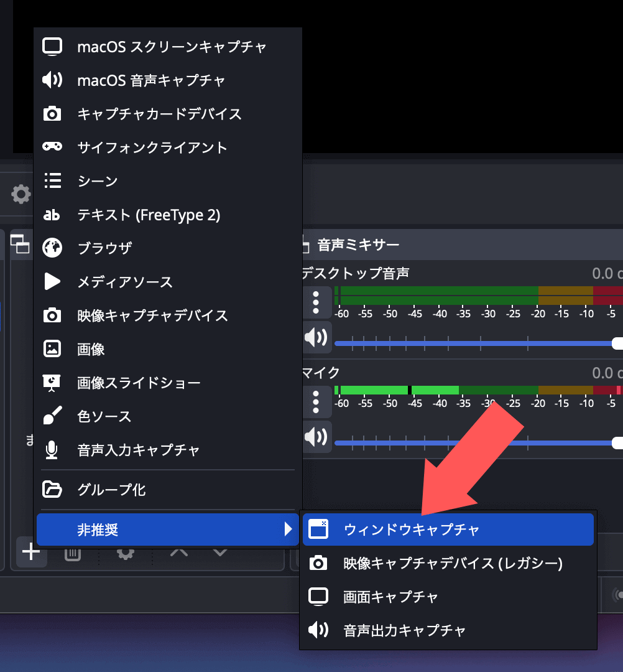Click the globe icon beside ブラウザ
Viewport: 623px width, 672px height.
(52, 248)
